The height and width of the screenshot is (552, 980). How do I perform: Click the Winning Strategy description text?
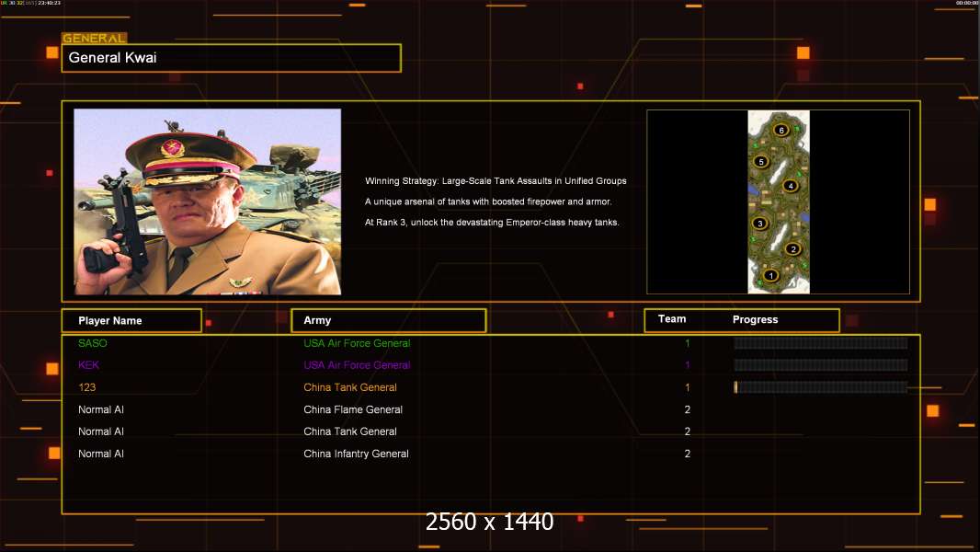click(496, 181)
